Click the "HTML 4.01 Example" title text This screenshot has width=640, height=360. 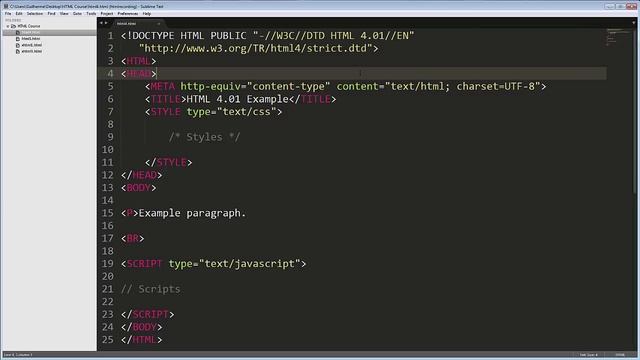coord(238,99)
